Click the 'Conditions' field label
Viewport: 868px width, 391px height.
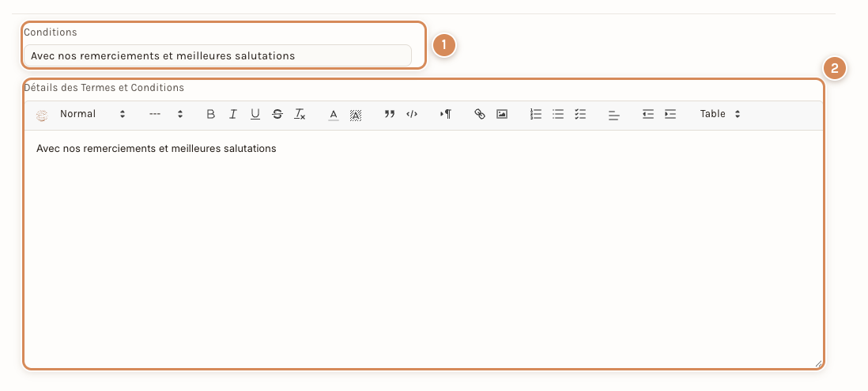click(x=51, y=32)
